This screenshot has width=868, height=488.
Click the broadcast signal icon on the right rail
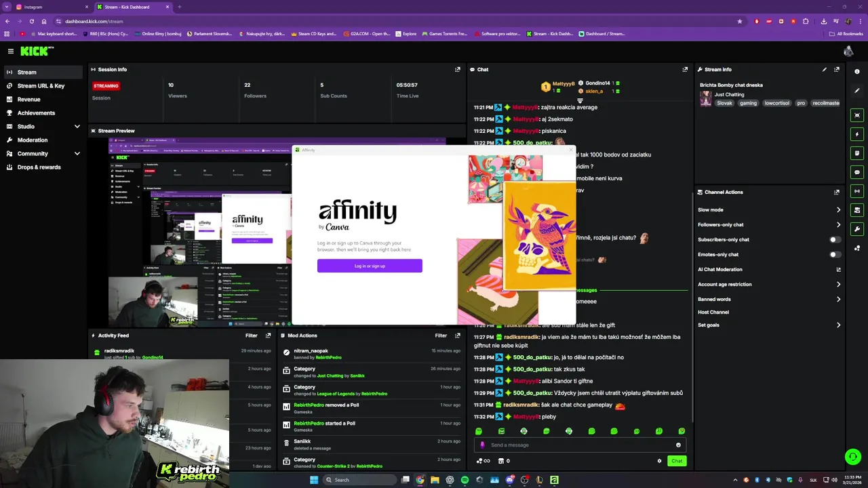857,191
